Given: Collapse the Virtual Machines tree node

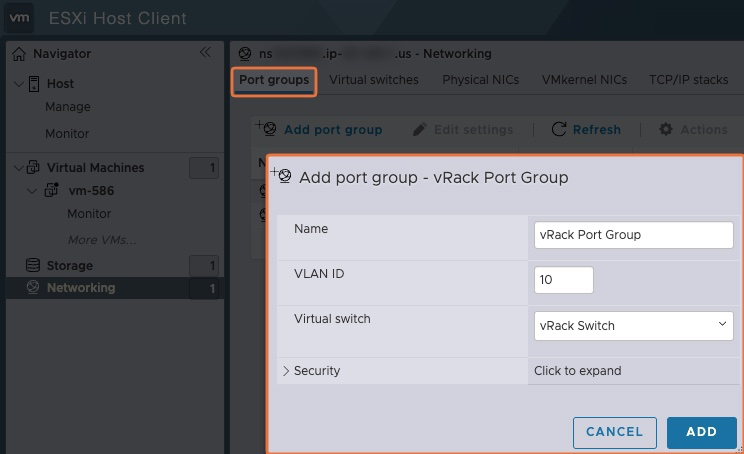Looking at the screenshot, I should [x=19, y=167].
